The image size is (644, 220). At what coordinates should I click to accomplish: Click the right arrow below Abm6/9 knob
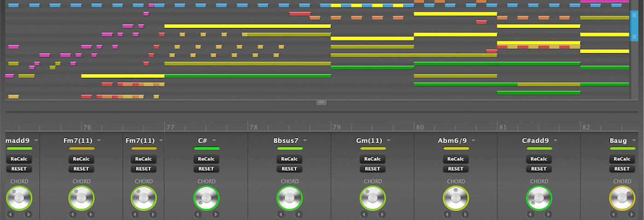(465, 214)
